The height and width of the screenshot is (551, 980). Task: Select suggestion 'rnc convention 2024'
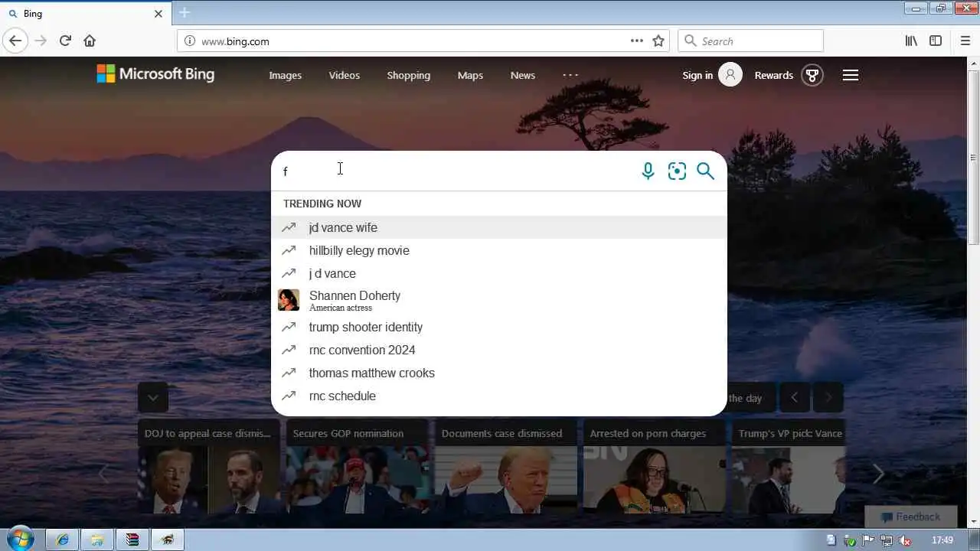point(498,350)
